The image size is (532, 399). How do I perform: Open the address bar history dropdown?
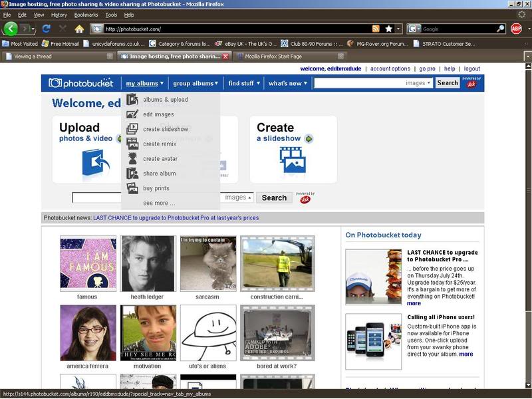[399, 29]
